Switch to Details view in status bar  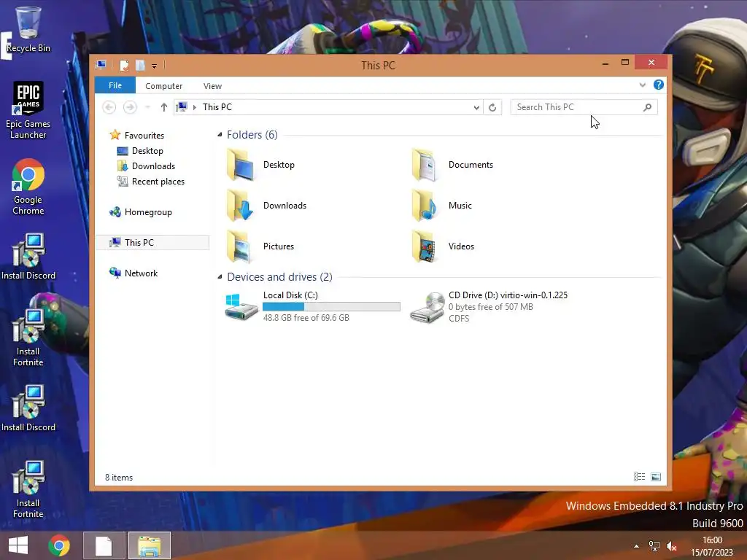coord(639,477)
